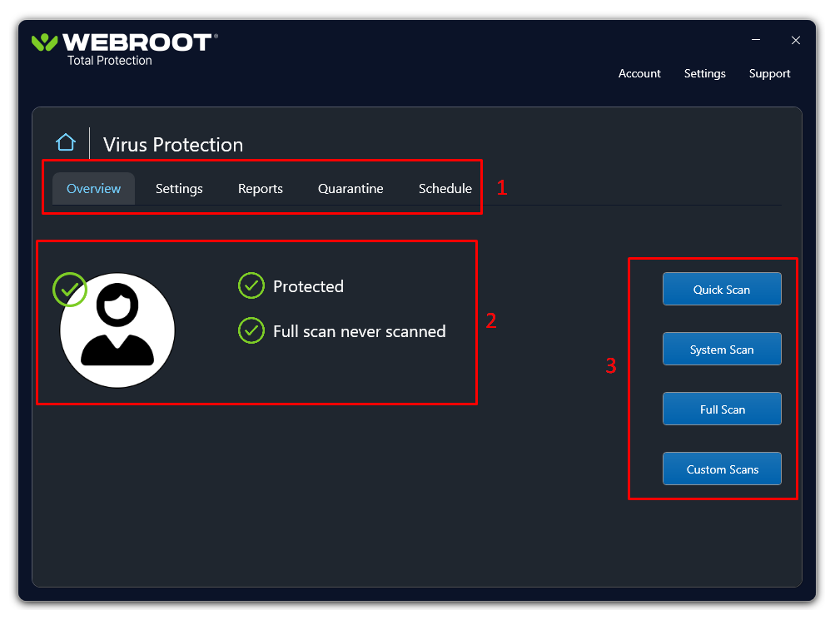This screenshot has height=620, width=840.
Task: Click the green checkmark next to Protected
Action: (x=251, y=286)
